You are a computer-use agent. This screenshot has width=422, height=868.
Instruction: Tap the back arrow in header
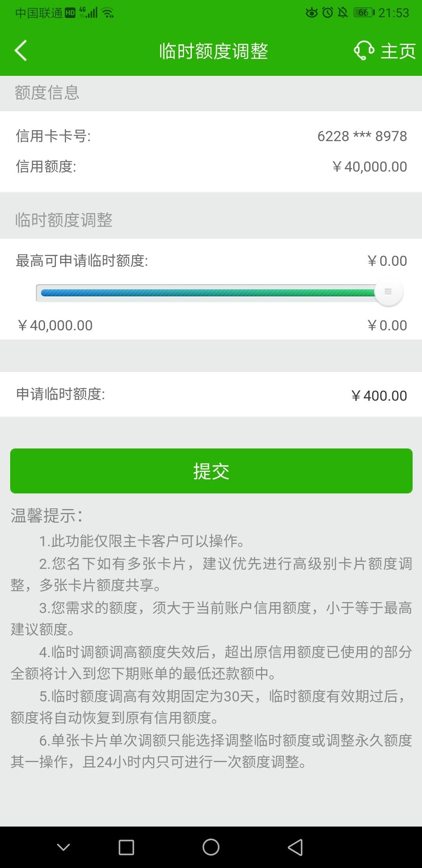tap(21, 50)
